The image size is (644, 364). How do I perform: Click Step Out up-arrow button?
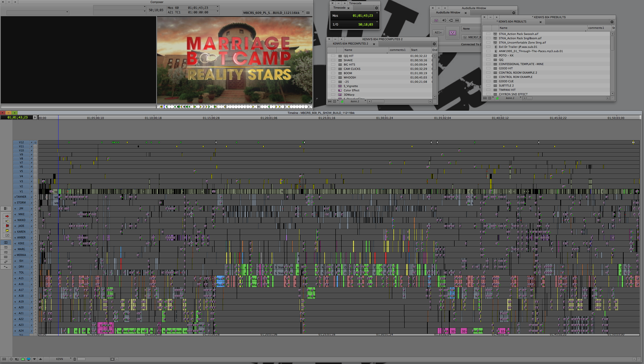click(x=40, y=359)
